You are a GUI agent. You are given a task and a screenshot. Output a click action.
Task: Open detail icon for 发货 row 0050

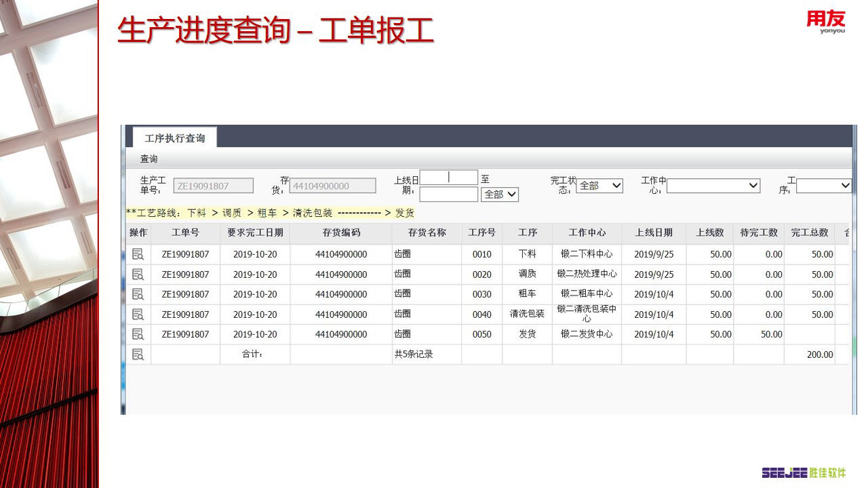click(x=138, y=334)
